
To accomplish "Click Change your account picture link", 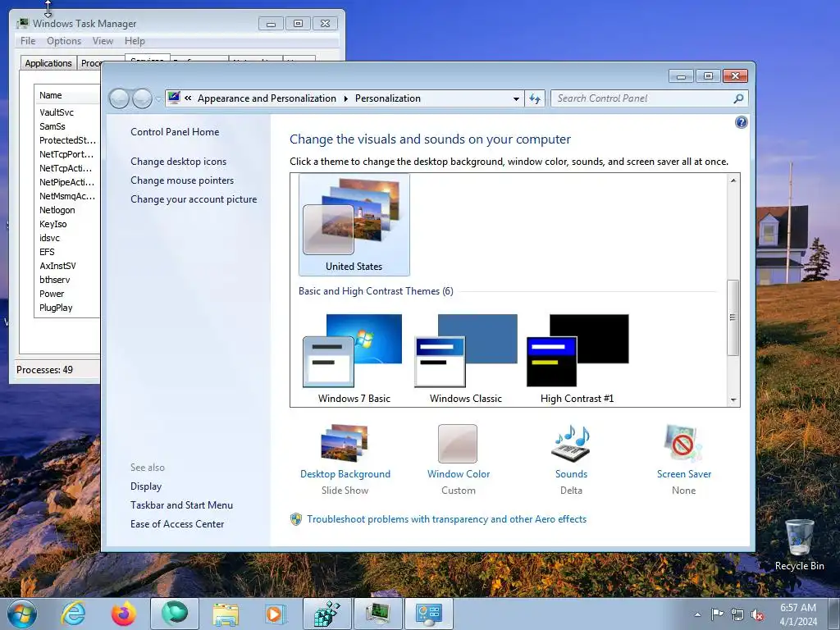I will pos(194,199).
